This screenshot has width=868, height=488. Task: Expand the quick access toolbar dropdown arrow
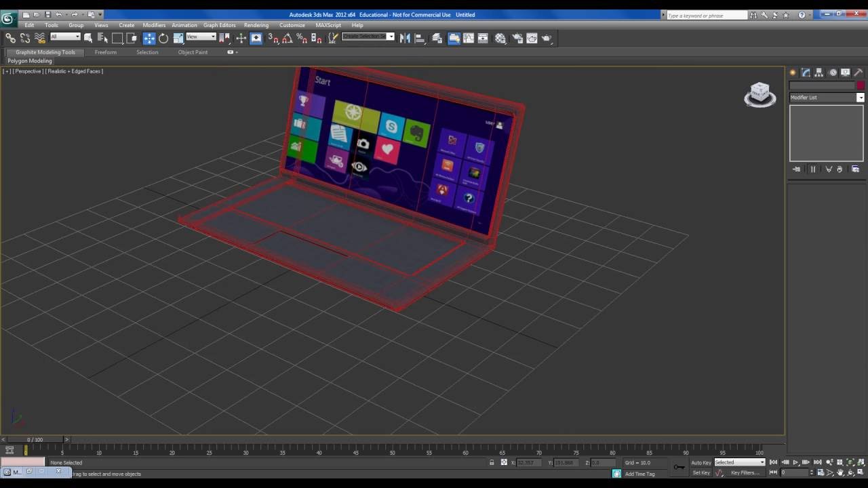click(100, 14)
